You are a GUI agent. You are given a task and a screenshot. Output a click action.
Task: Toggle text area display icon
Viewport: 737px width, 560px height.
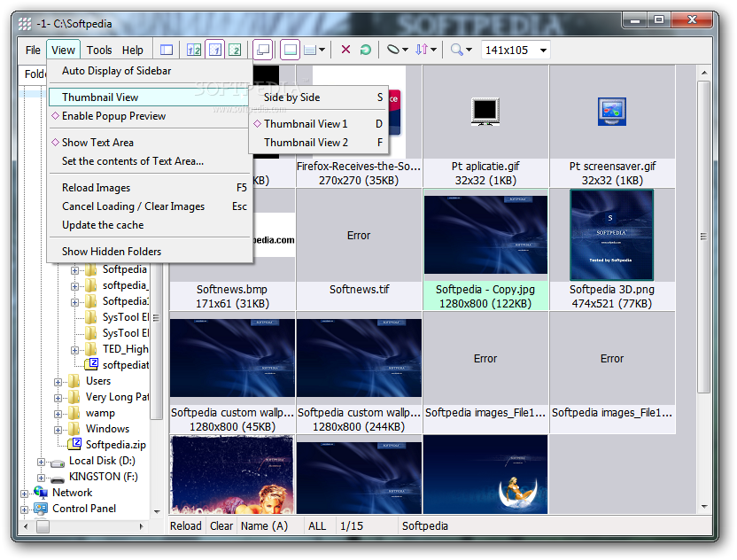(x=290, y=50)
